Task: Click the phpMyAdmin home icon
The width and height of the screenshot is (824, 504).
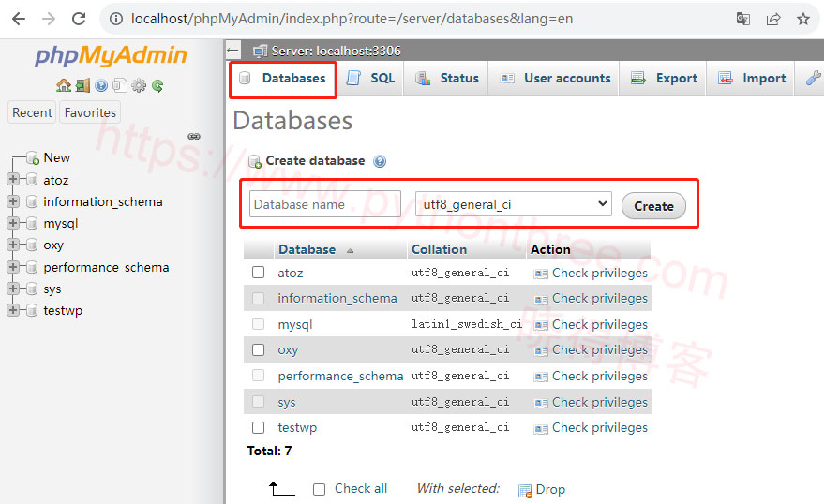Action: (x=64, y=85)
